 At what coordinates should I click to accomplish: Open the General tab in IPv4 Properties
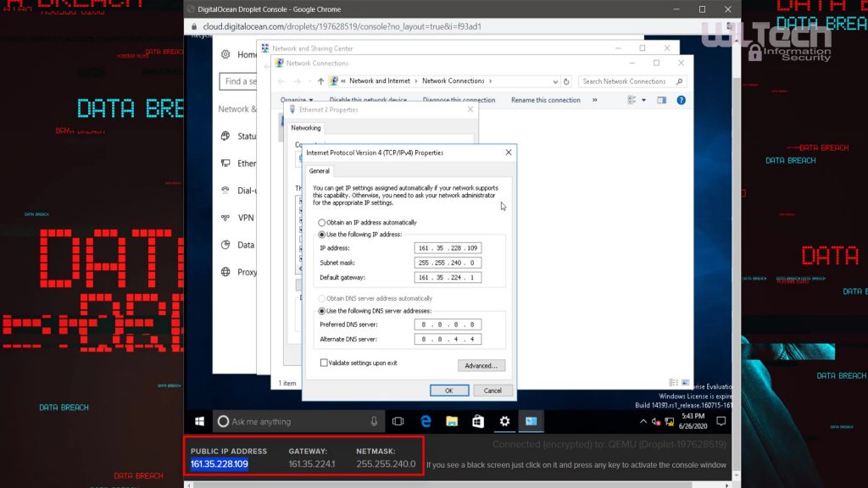point(320,171)
